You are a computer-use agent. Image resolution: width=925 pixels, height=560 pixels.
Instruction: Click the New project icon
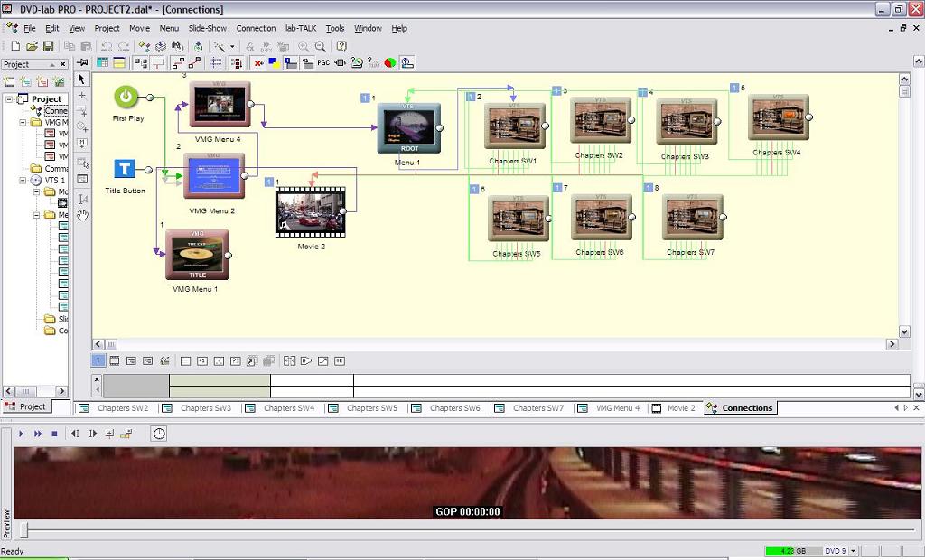(x=15, y=46)
